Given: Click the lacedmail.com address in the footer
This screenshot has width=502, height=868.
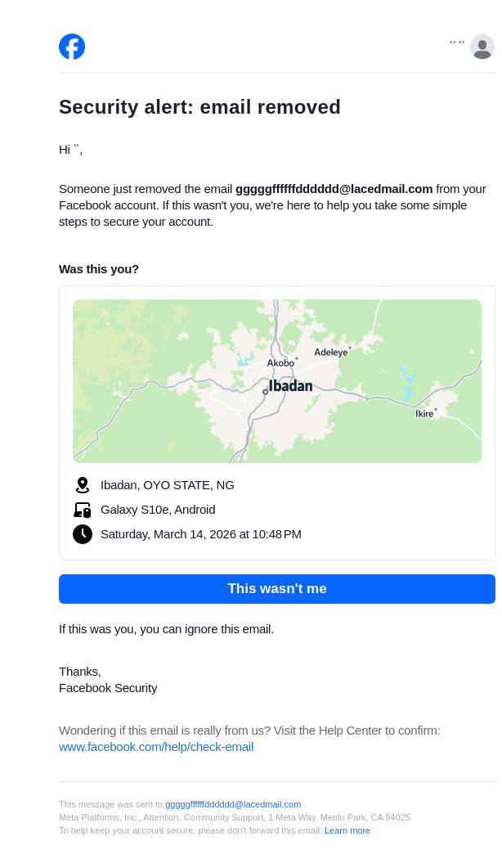Looking at the screenshot, I should click(x=233, y=804).
